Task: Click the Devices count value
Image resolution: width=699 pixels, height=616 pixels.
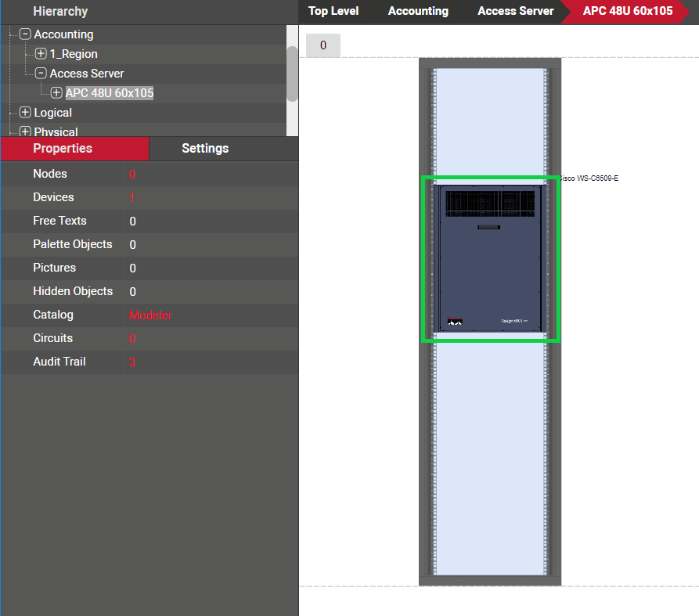Action: 132,198
